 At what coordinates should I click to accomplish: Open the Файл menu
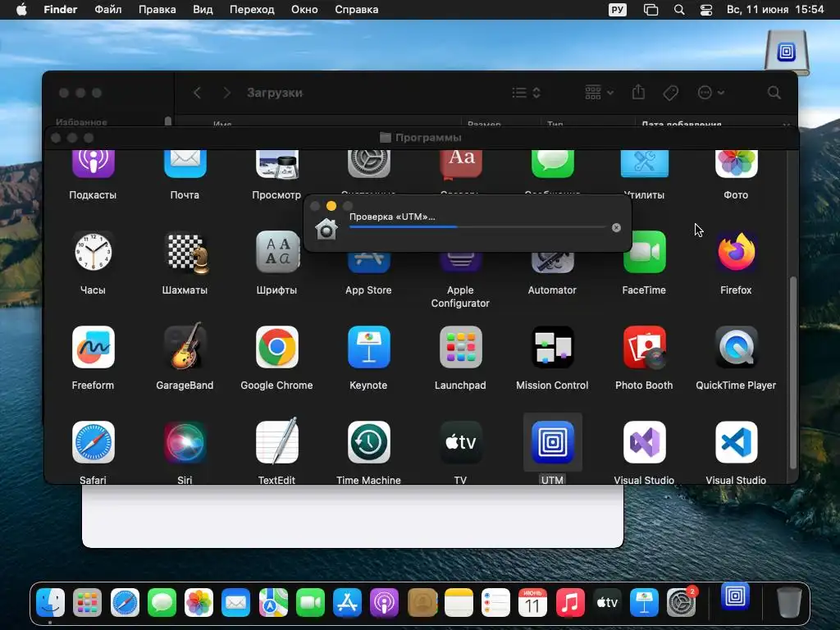tap(108, 10)
